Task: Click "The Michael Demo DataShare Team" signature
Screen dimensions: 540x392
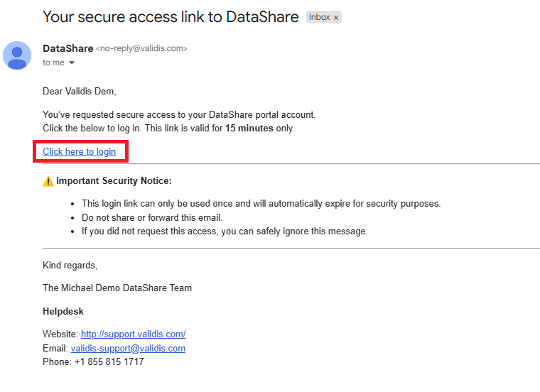Action: point(117,288)
